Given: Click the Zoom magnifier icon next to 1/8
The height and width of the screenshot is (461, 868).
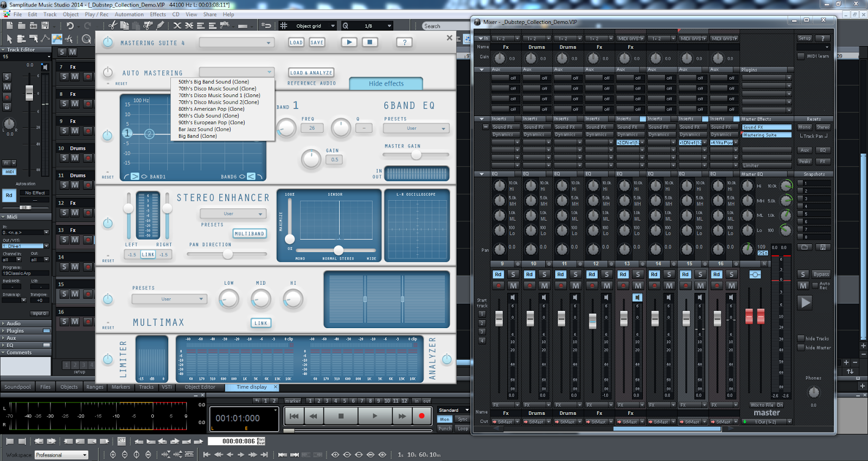Looking at the screenshot, I should coord(346,25).
